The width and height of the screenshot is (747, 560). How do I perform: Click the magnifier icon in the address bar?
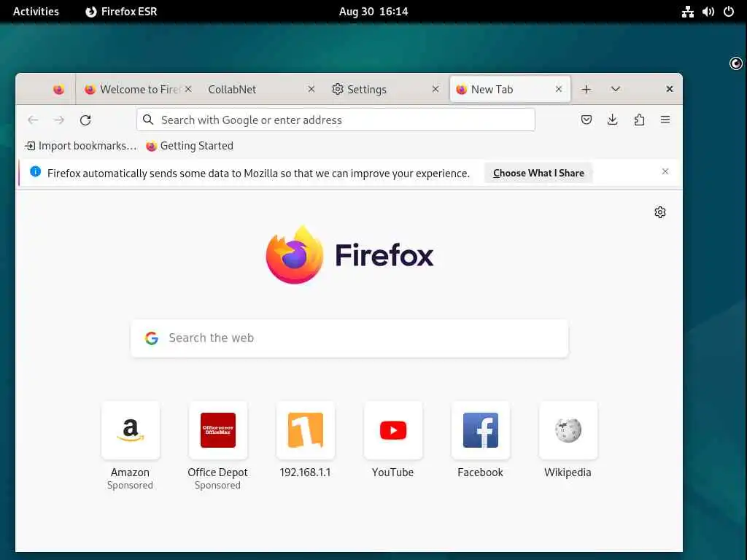148,120
